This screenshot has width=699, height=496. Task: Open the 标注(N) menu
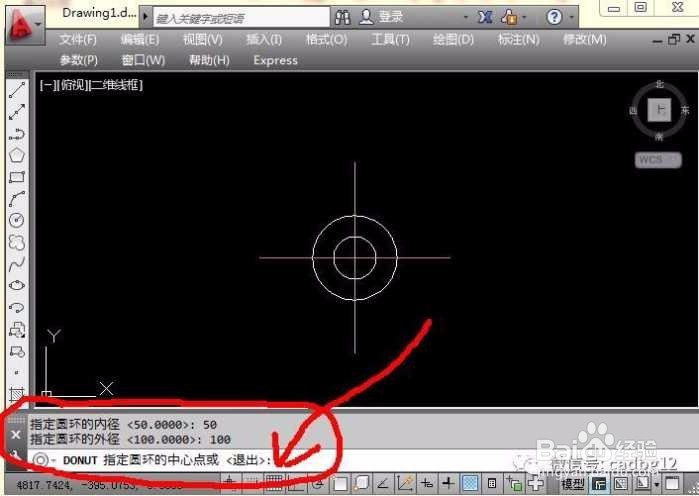pos(518,40)
